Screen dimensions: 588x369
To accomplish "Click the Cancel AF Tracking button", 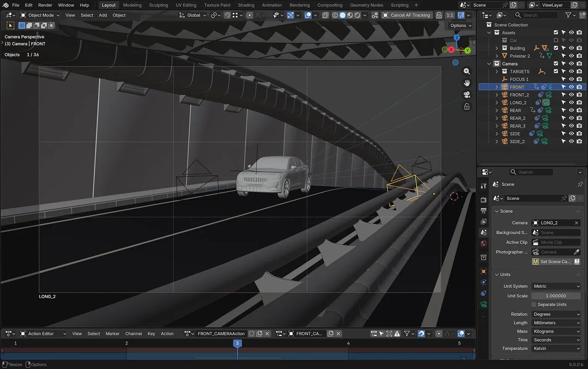I will [406, 15].
